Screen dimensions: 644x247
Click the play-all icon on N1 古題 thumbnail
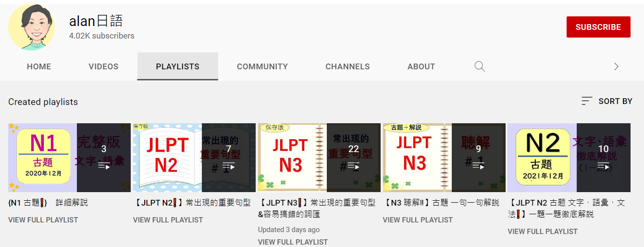[x=104, y=166]
